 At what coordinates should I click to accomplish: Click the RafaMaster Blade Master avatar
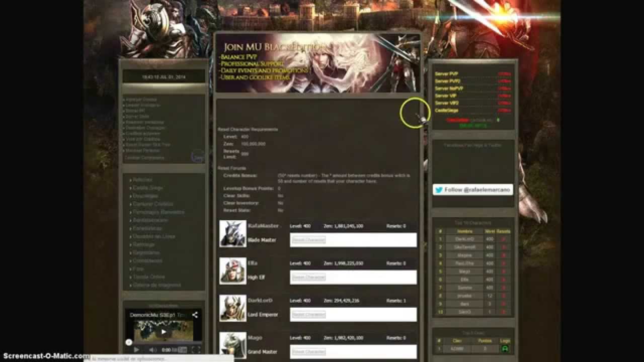(x=233, y=233)
